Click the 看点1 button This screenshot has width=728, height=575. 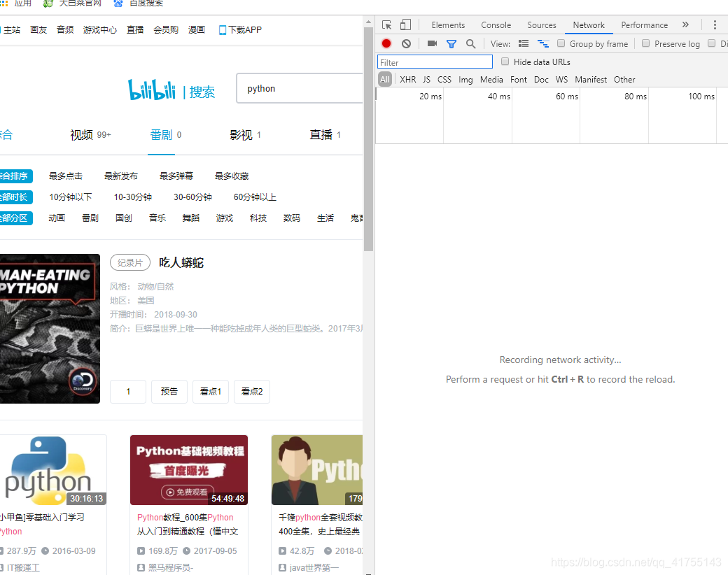click(210, 392)
